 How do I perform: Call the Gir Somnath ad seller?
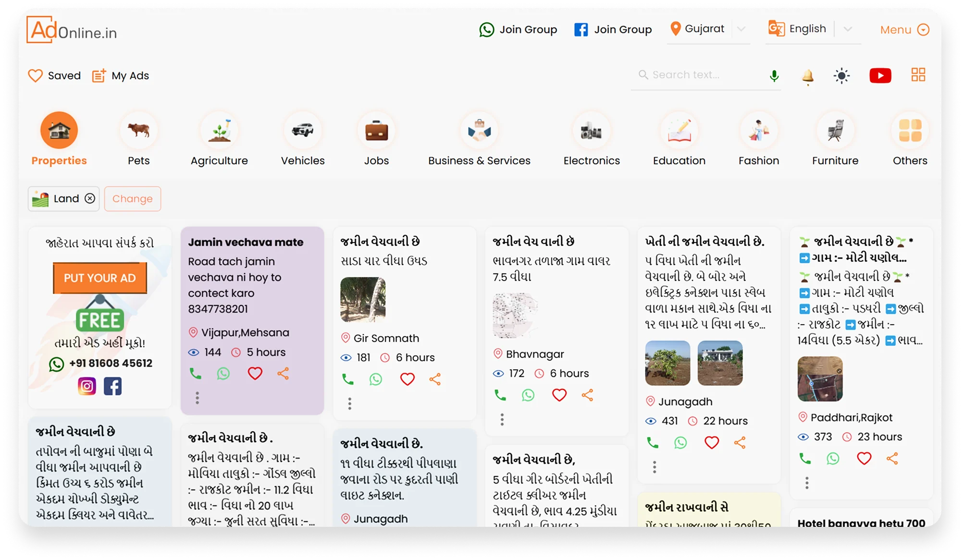pyautogui.click(x=347, y=379)
